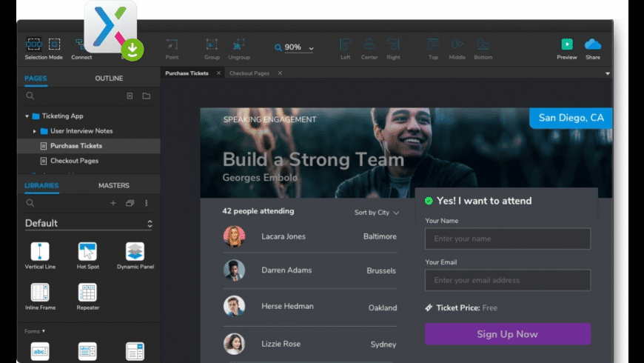Screen dimensions: 644x363
Task: Switch to the Outline tab
Action: [109, 78]
